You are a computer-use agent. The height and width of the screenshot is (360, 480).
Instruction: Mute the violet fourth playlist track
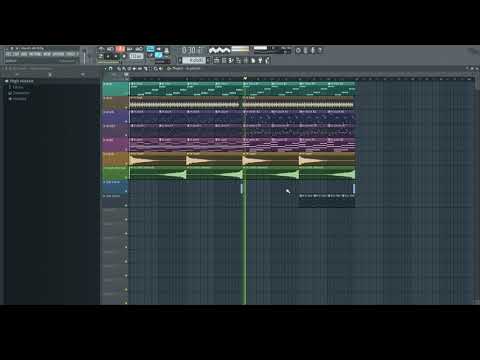126,136
